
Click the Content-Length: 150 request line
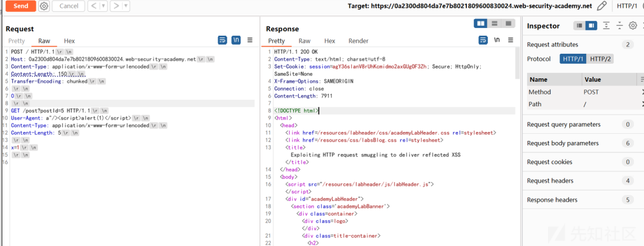tap(48, 73)
